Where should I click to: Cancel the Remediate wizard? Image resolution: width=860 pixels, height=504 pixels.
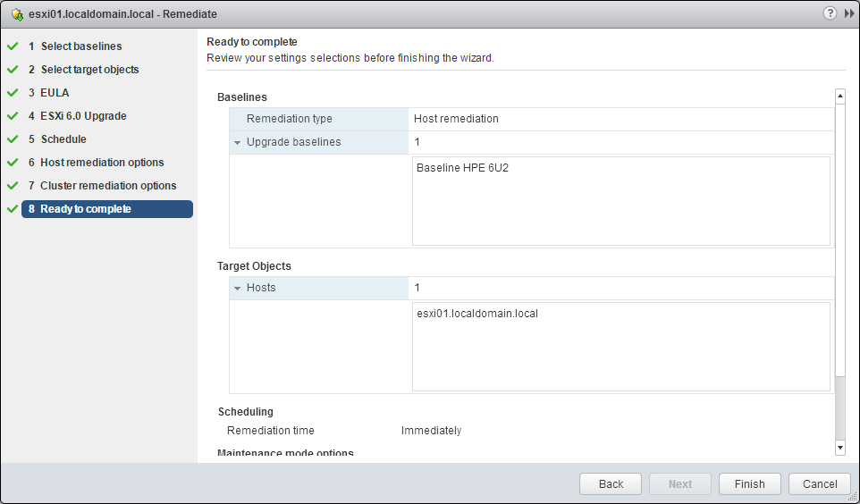(x=820, y=483)
